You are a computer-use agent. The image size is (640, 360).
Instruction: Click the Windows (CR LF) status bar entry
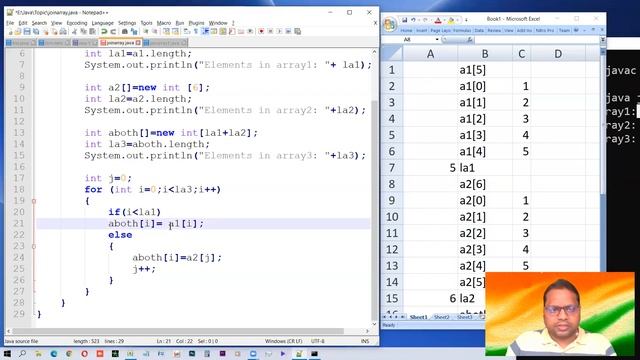tap(283, 341)
